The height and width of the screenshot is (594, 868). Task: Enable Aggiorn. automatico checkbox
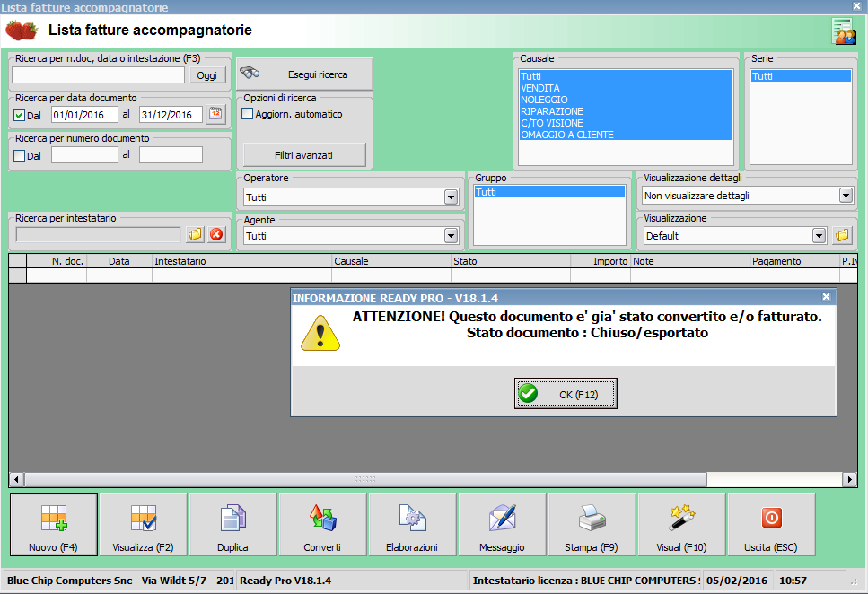tap(248, 113)
